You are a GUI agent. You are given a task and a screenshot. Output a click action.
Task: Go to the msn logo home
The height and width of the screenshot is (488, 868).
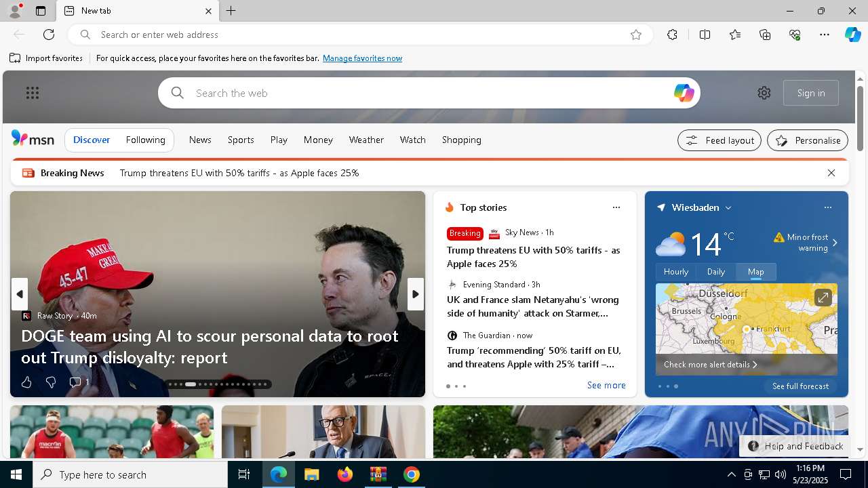33,139
